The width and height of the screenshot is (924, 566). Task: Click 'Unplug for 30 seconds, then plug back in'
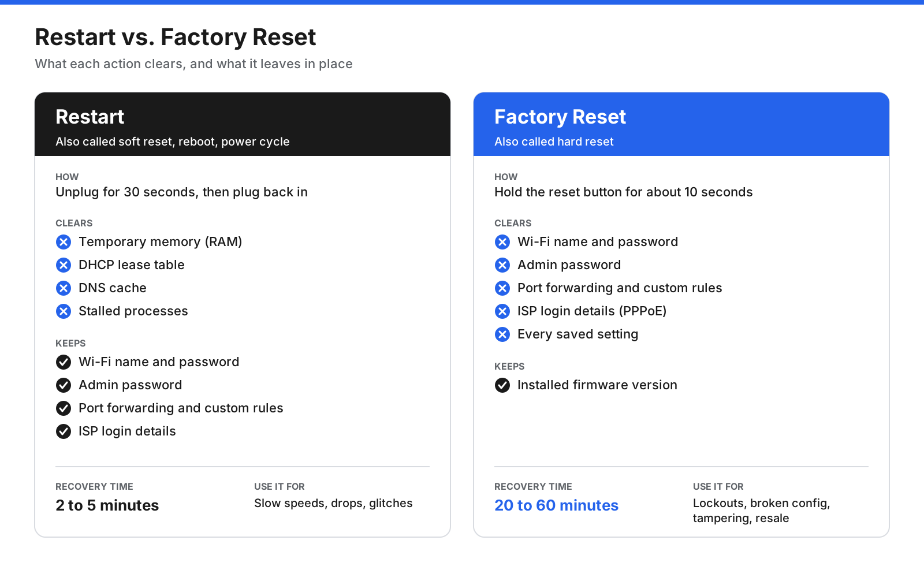click(x=181, y=192)
